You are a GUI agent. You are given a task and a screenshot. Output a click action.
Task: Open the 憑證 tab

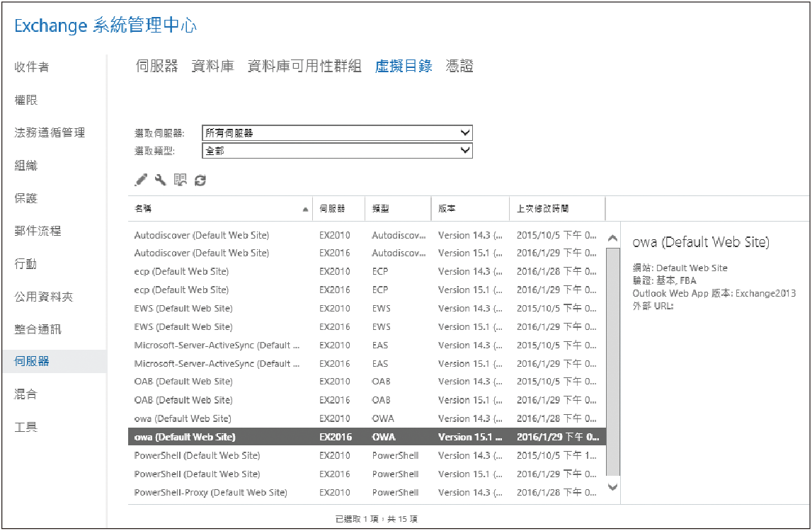click(x=459, y=67)
